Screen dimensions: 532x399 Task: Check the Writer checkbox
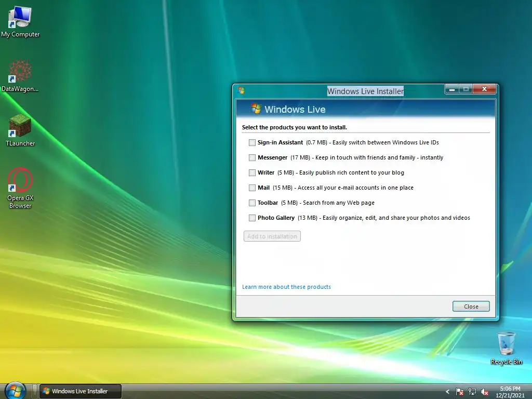point(252,172)
